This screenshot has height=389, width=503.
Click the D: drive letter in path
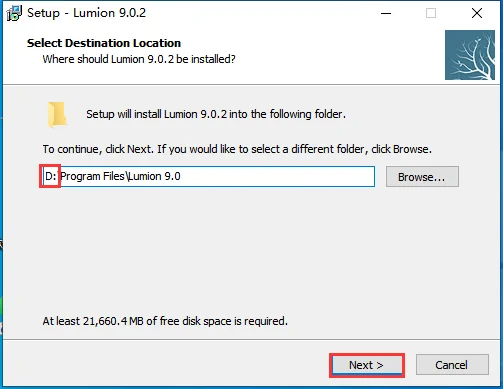click(51, 176)
